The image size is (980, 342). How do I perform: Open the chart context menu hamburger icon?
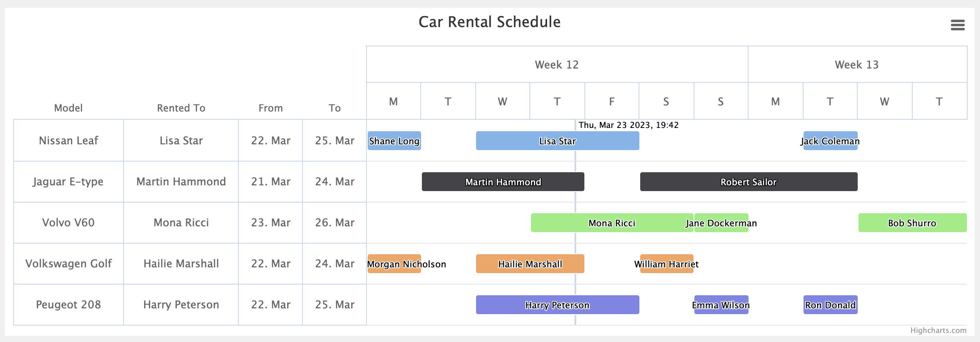(x=957, y=25)
